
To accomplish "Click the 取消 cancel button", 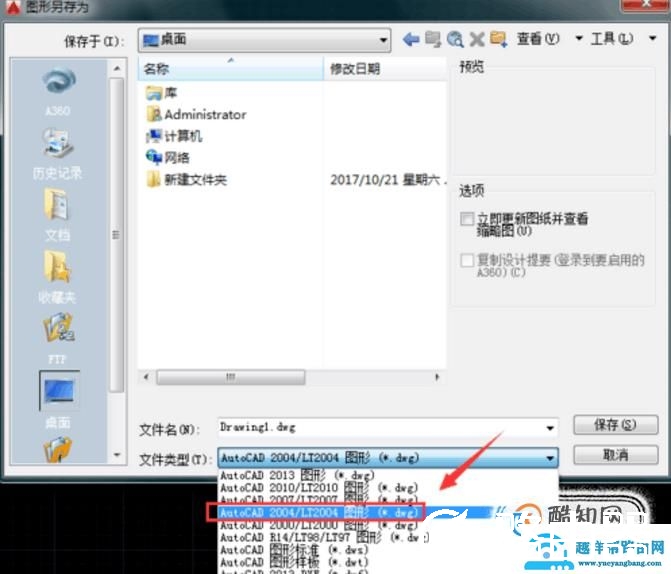I will coord(615,455).
